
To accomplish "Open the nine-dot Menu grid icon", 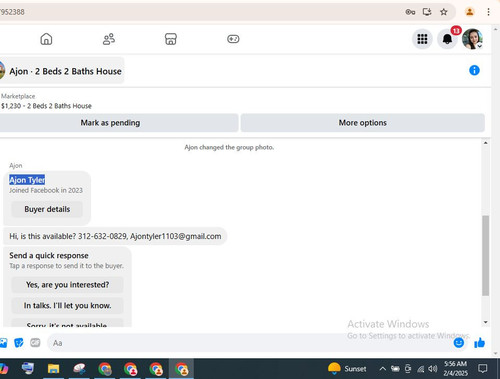I will tap(422, 39).
